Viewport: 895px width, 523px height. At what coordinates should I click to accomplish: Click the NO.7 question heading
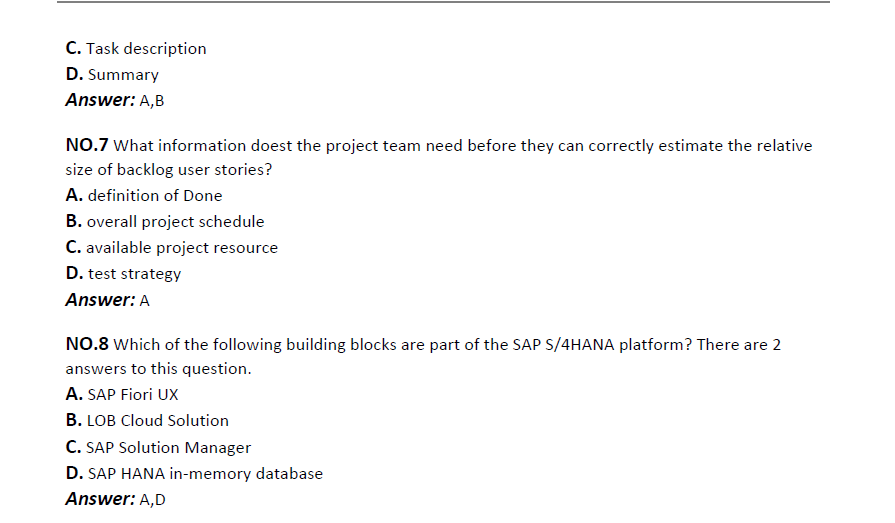point(87,145)
